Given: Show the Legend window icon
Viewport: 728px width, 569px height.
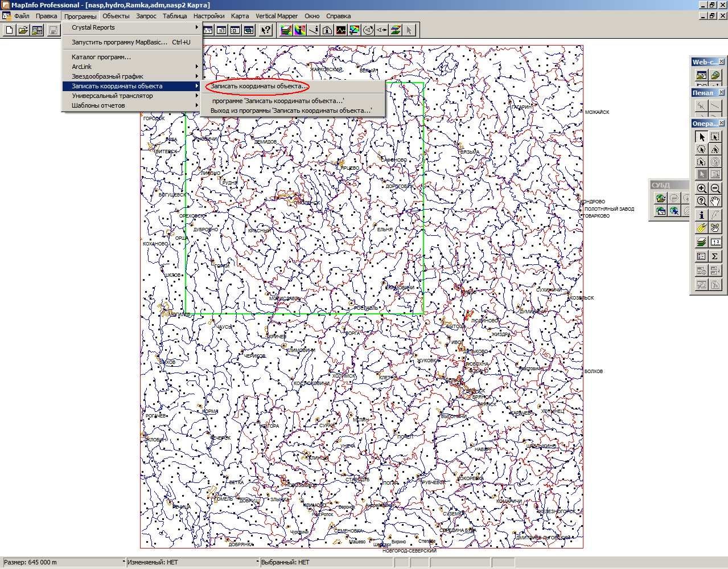Looking at the screenshot, I should click(x=701, y=256).
